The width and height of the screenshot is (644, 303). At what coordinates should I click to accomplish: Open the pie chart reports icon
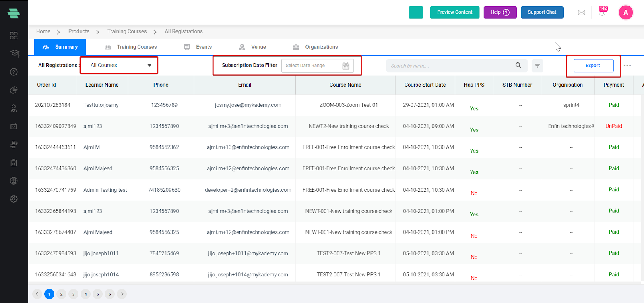point(14,90)
